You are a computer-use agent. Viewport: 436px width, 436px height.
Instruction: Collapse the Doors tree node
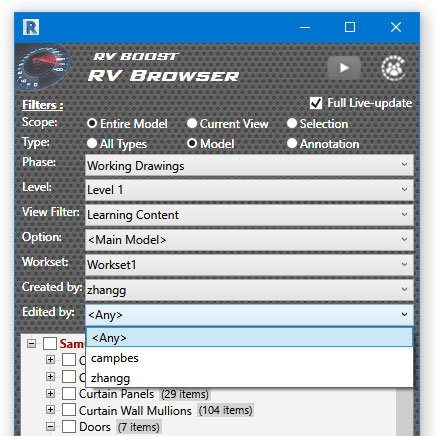(50, 426)
